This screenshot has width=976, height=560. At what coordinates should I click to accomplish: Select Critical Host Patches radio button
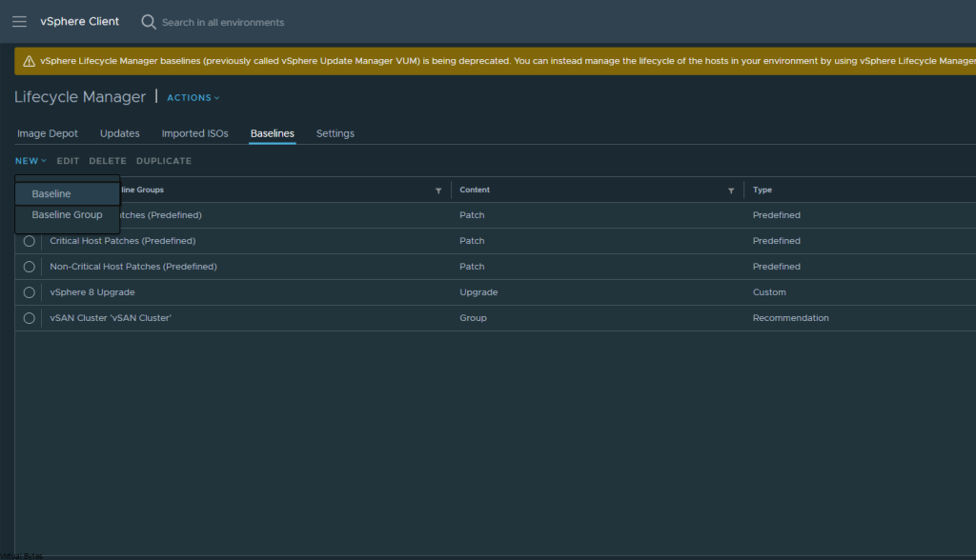pos(30,241)
